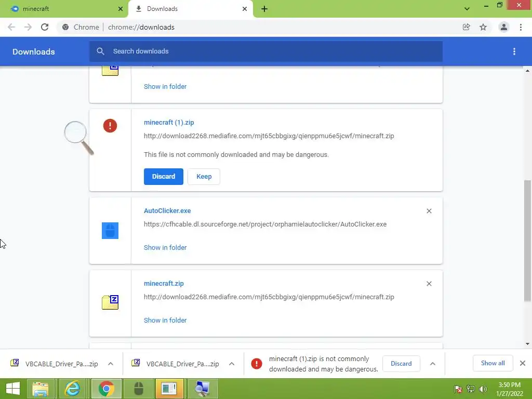
Task: Open the minecraft.zip file name link
Action: tap(164, 283)
